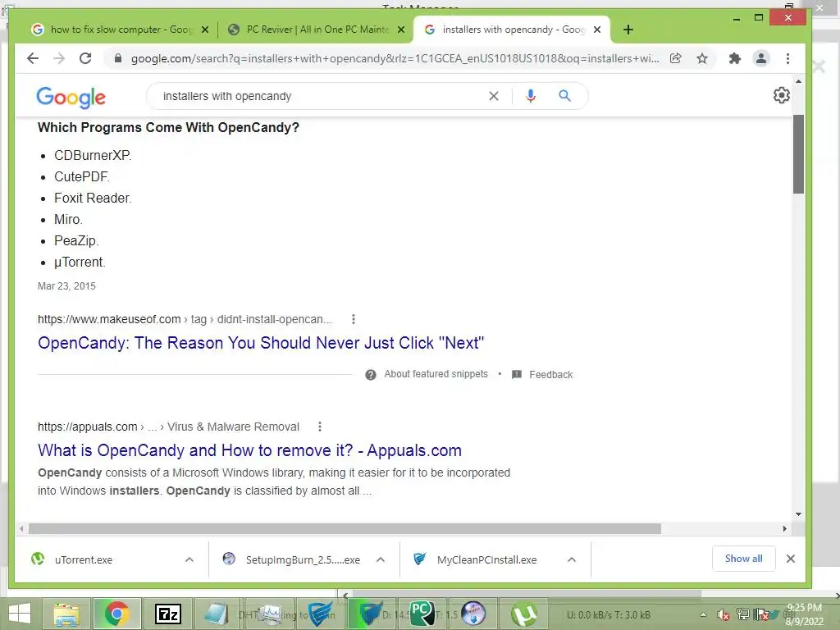Click the horizontal scrollbar thumb
Screen dimensions: 840x630
click(x=345, y=529)
